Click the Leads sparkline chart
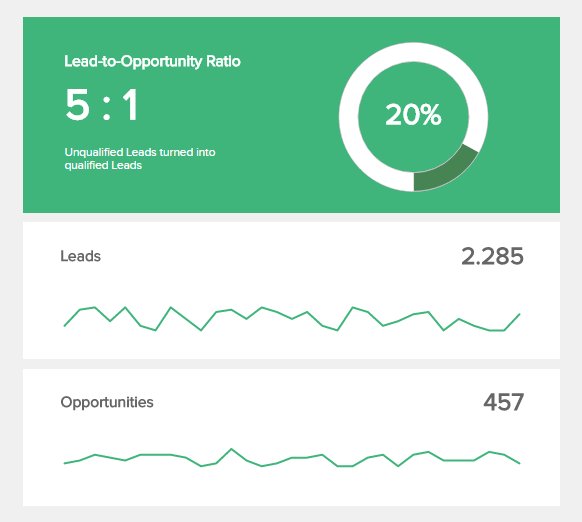 coord(292,319)
